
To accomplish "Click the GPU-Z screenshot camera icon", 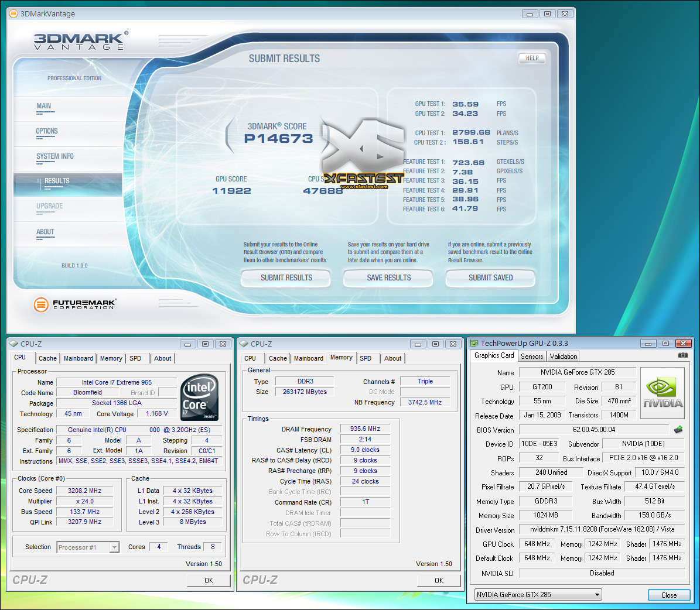I will [x=682, y=355].
